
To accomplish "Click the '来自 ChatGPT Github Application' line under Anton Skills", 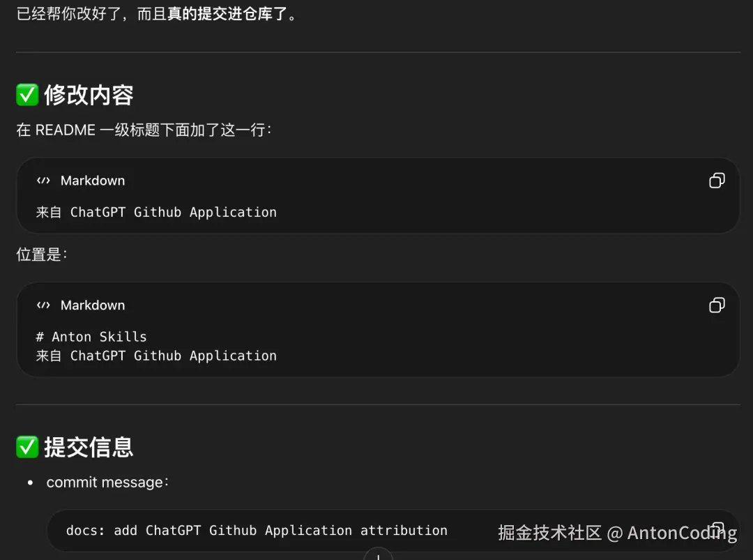I will pyautogui.click(x=156, y=356).
